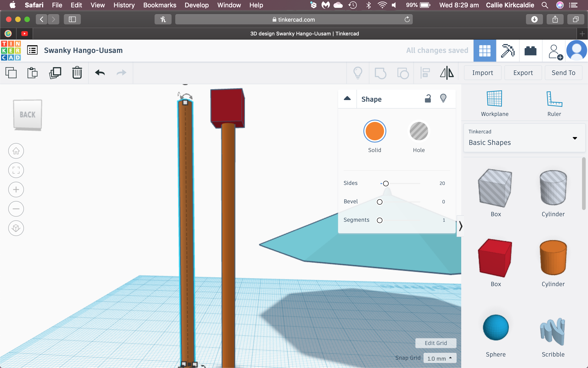Redo the last undone action

(122, 72)
